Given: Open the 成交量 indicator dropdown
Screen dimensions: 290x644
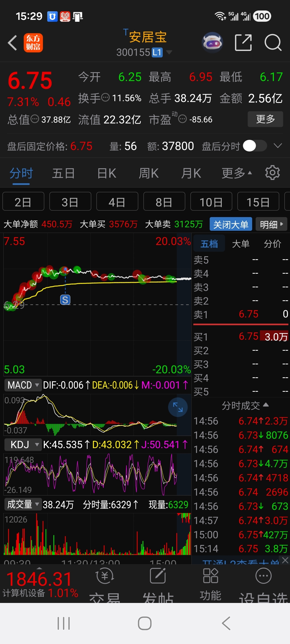Looking at the screenshot, I should [x=23, y=504].
